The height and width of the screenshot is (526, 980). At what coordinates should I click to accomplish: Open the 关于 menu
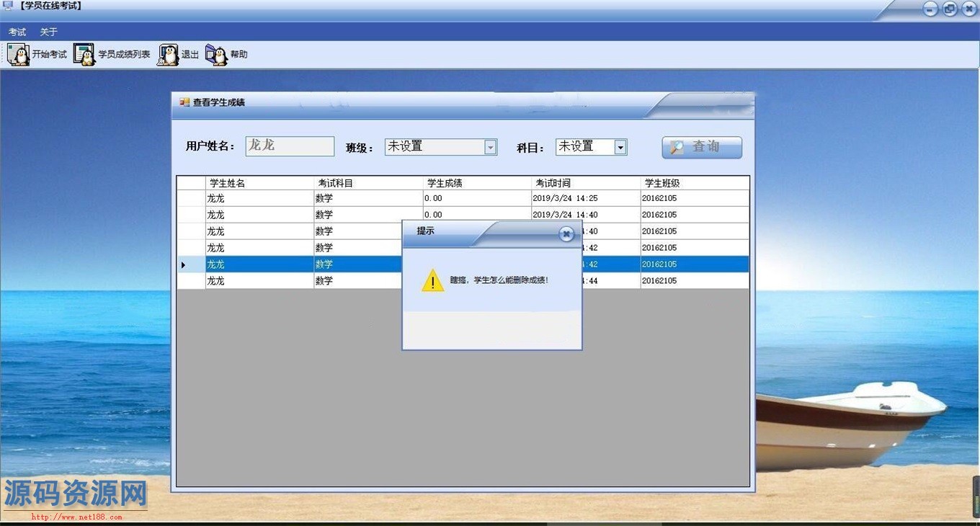click(x=48, y=32)
